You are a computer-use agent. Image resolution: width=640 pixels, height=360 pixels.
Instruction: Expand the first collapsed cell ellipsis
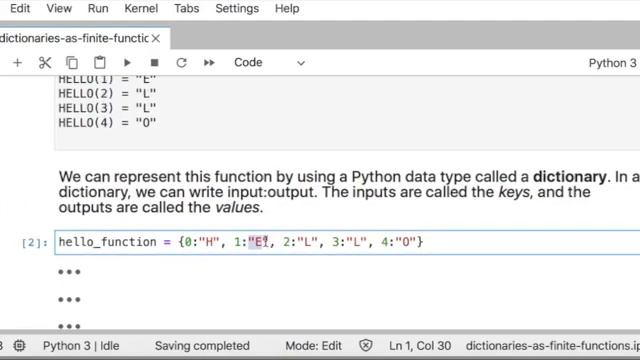click(x=69, y=272)
